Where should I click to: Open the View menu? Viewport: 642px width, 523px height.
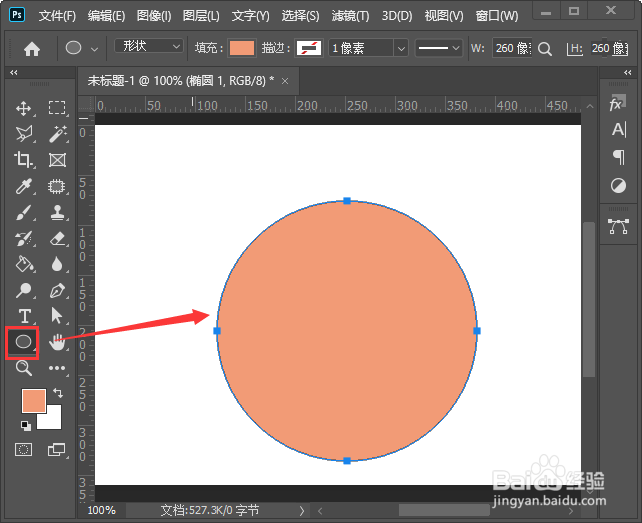pyautogui.click(x=444, y=16)
